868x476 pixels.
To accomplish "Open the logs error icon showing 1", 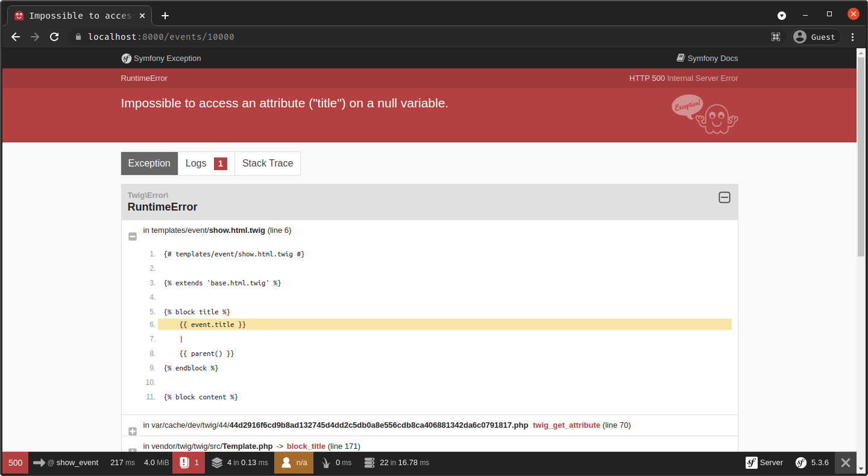I will 189,463.
